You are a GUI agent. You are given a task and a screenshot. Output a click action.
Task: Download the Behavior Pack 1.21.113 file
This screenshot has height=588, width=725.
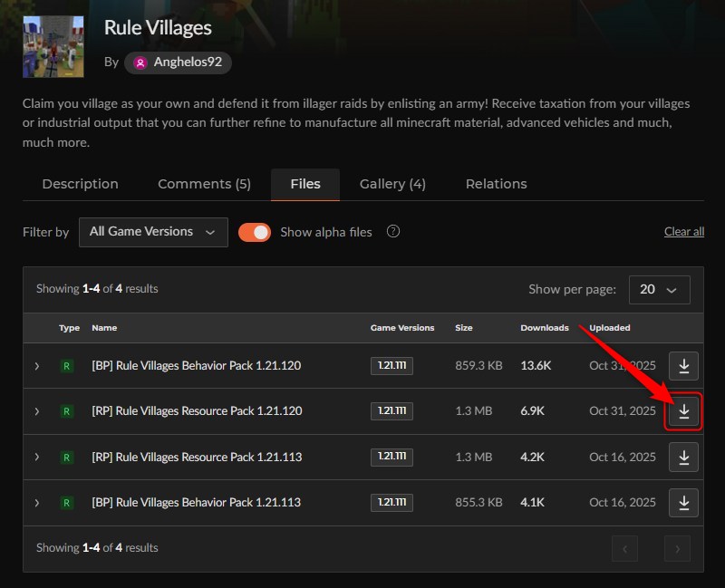(x=683, y=503)
